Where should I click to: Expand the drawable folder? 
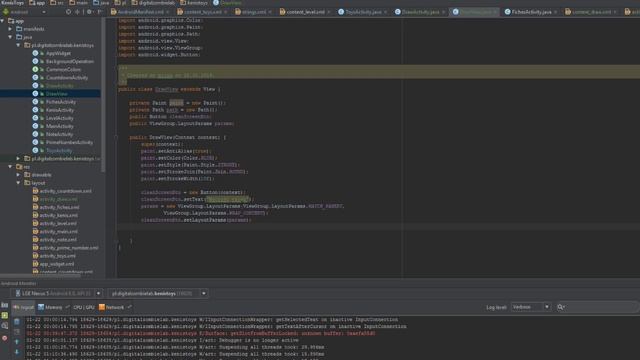click(x=18, y=175)
